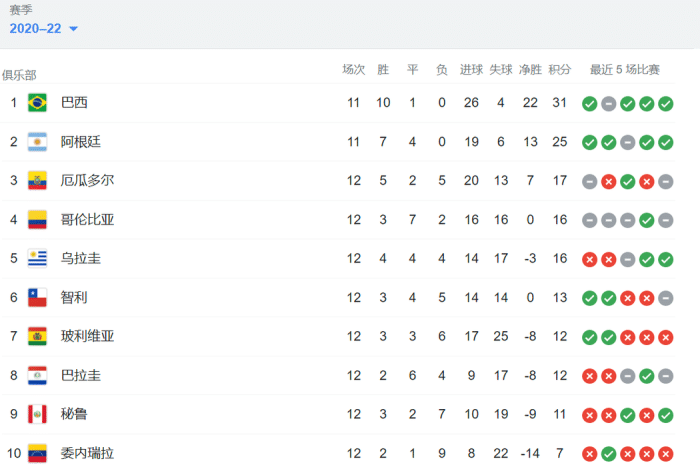The height and width of the screenshot is (473, 700).
Task: Click the 净胜 column header
Action: pyautogui.click(x=530, y=70)
